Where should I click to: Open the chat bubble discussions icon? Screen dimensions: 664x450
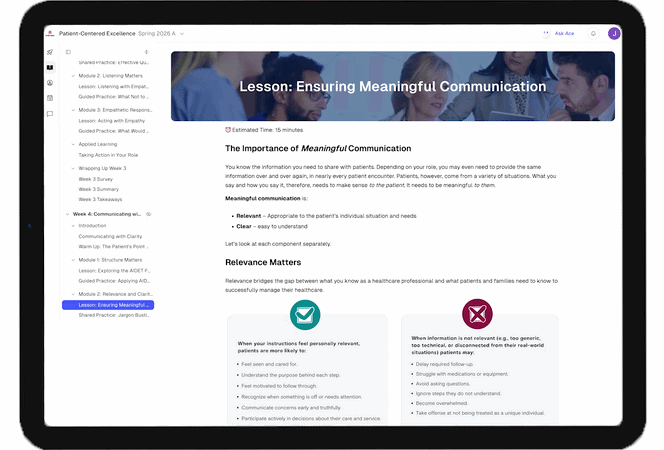click(x=50, y=114)
